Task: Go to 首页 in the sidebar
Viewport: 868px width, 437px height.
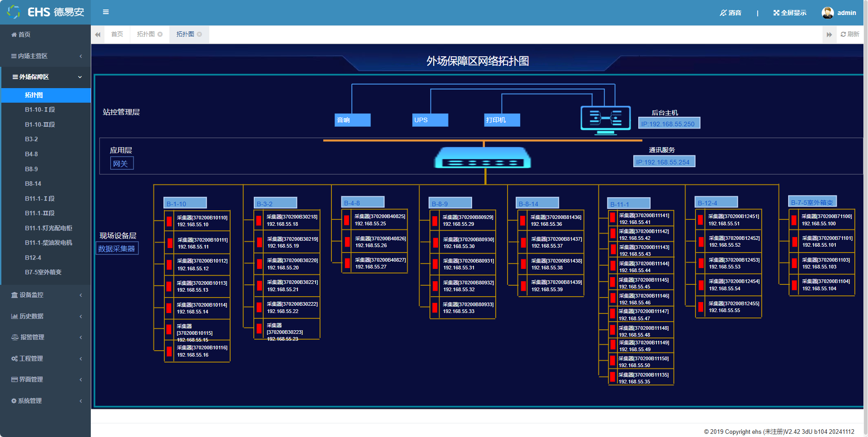Action: pyautogui.click(x=45, y=35)
